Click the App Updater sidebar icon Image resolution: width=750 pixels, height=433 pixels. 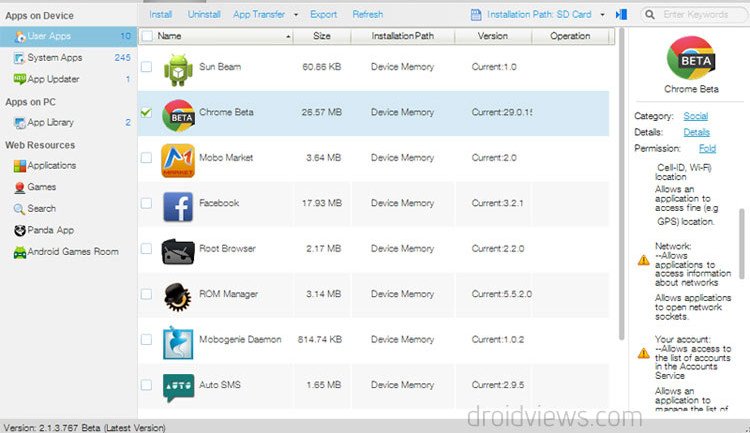tap(19, 79)
